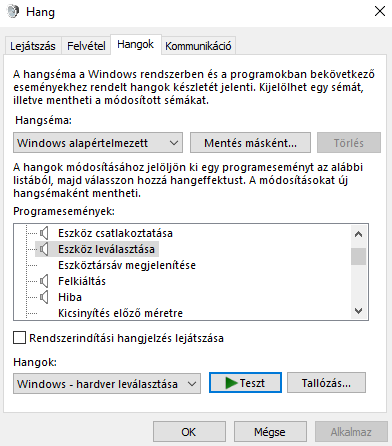
Task: Click the Hang window title icon
Action: 13,12
